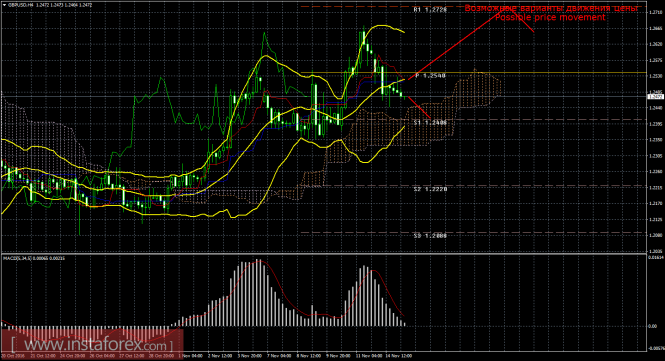The image size is (665, 361).
Task: Click the 'Possible price movement' red annotation
Action: coord(550,17)
